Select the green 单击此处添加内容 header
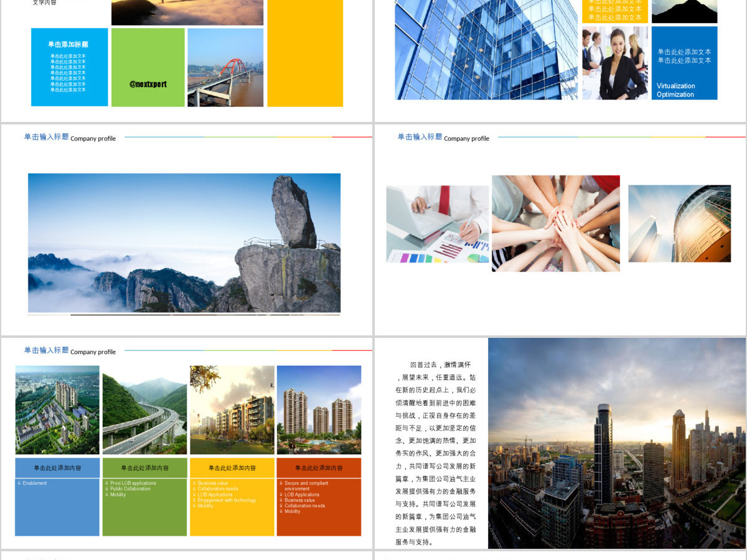747x560 pixels. [x=144, y=468]
